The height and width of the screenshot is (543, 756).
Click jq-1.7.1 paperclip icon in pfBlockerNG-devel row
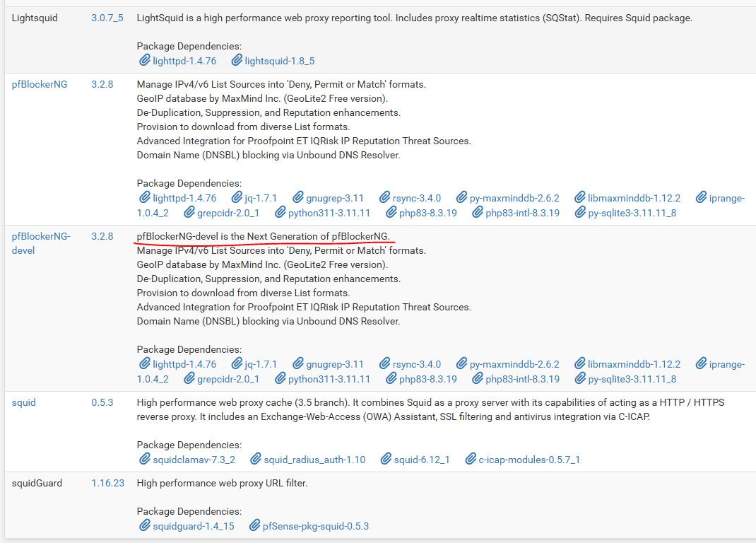(x=236, y=363)
